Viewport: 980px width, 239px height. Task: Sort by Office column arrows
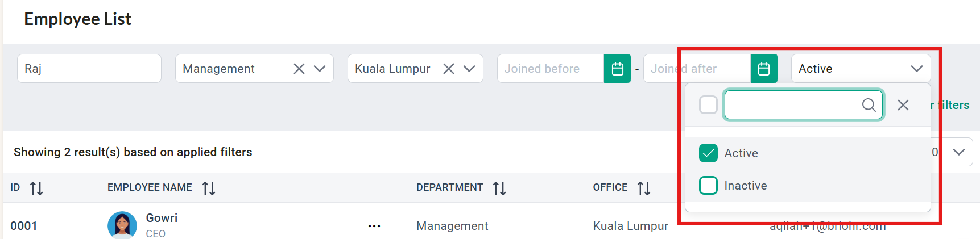pos(644,188)
